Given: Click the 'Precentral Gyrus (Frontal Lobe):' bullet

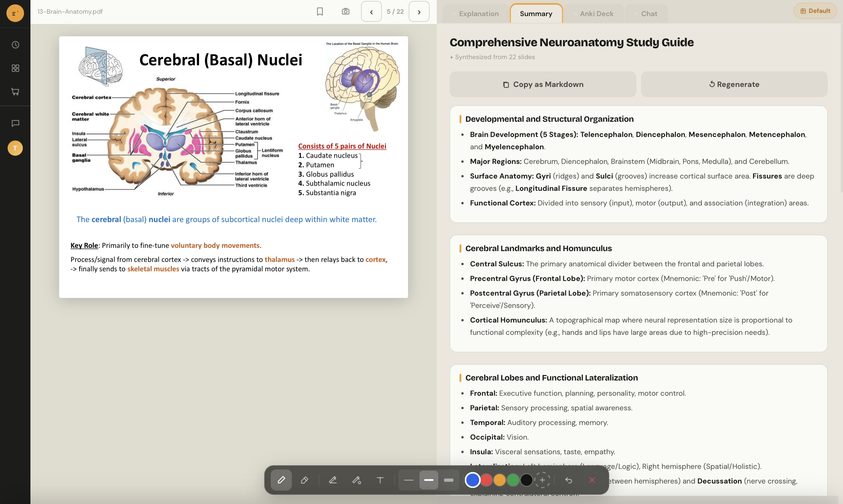Looking at the screenshot, I should [x=622, y=279].
